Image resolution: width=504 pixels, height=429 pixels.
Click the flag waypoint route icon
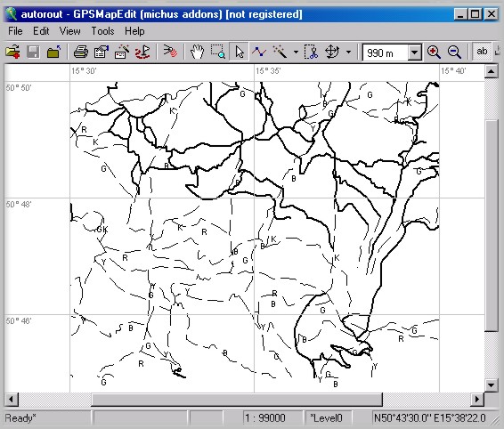click(142, 52)
